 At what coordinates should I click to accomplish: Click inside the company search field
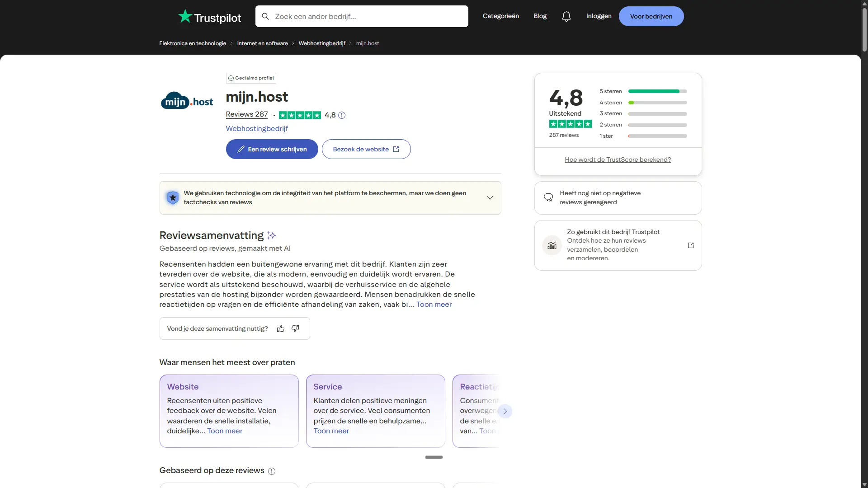coord(362,16)
